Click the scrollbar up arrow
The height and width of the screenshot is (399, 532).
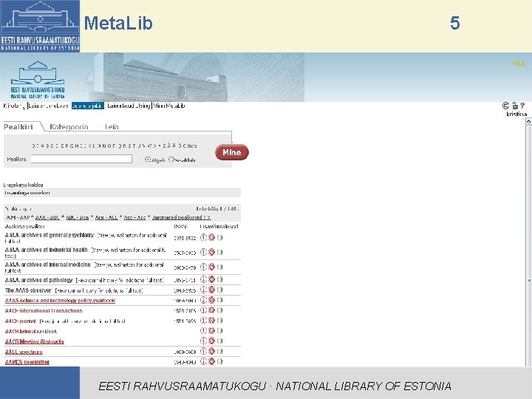528,121
